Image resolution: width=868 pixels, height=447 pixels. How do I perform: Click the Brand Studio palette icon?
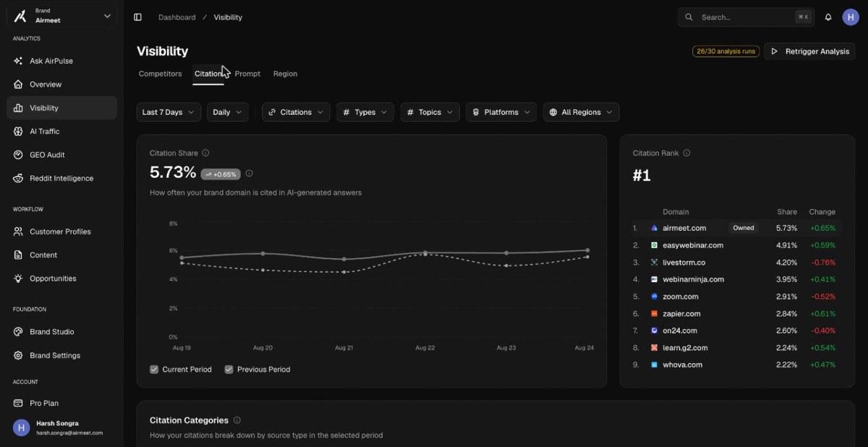(19, 332)
